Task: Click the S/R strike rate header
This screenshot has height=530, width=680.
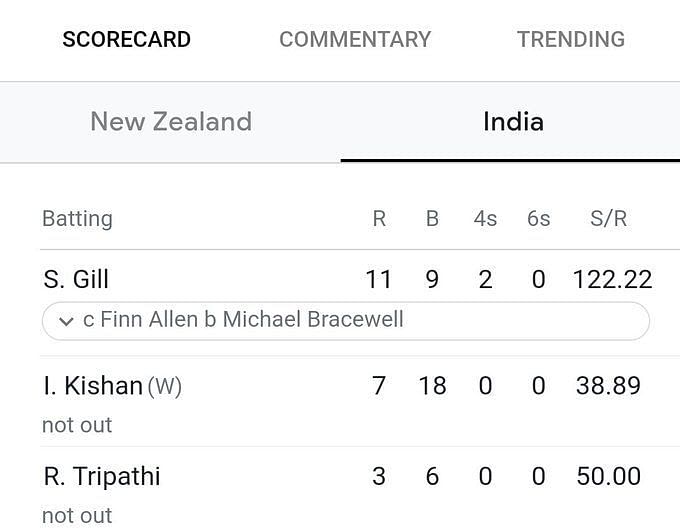Action: (608, 219)
